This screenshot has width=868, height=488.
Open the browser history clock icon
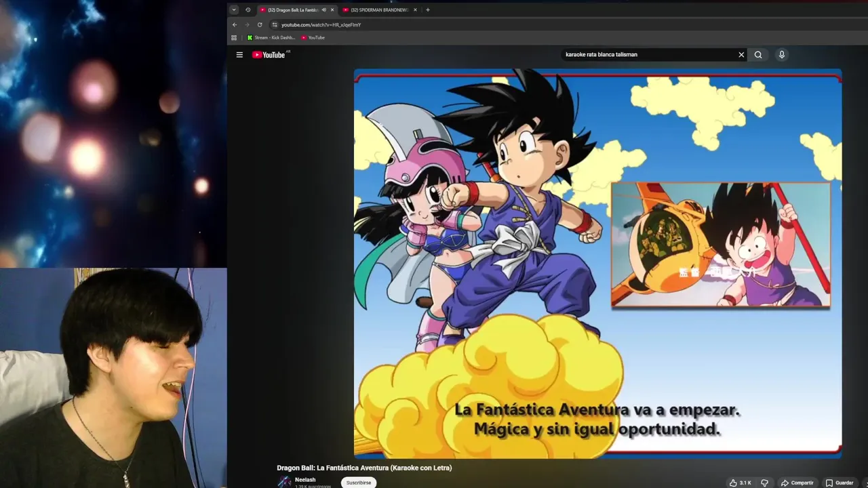pyautogui.click(x=248, y=9)
